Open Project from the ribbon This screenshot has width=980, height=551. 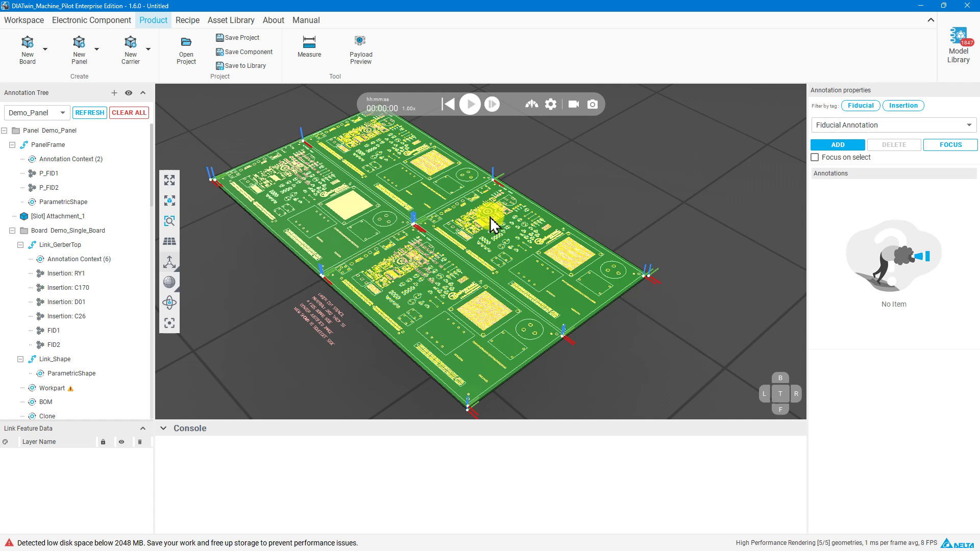pos(186,50)
